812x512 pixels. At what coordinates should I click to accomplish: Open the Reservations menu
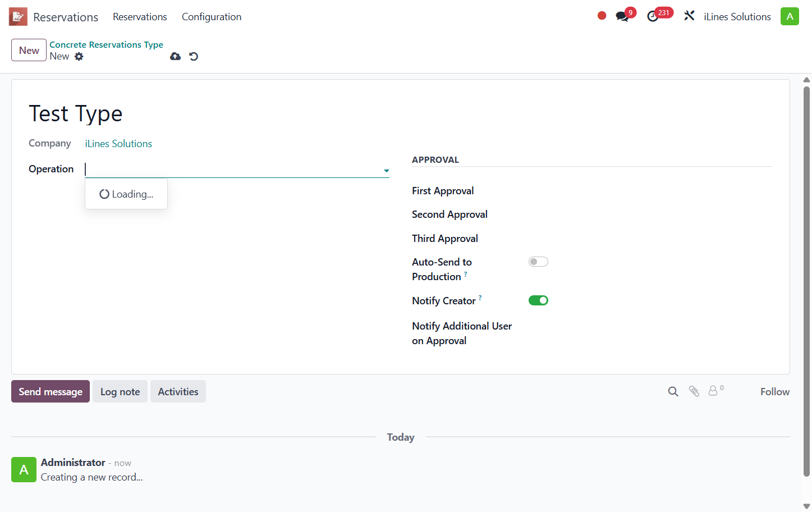tap(140, 17)
